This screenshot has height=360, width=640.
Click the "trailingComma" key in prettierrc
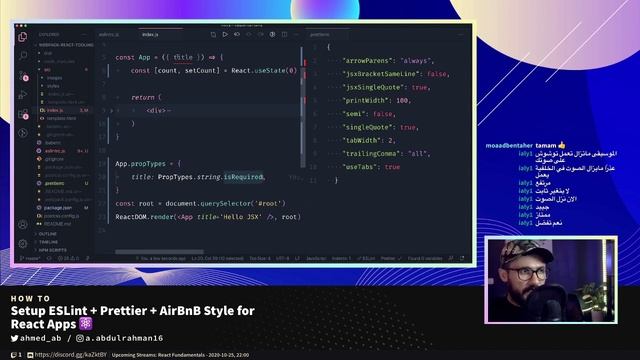pyautogui.click(x=372, y=153)
